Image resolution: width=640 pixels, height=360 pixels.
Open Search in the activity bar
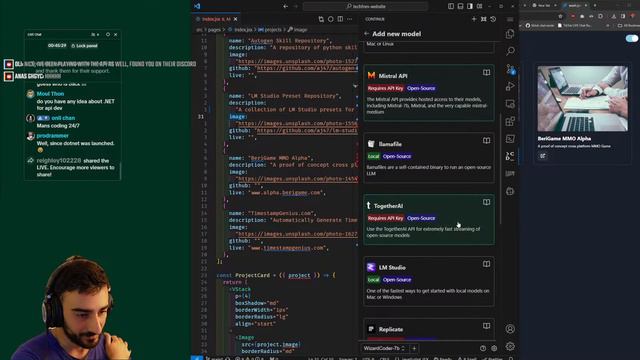510,51
